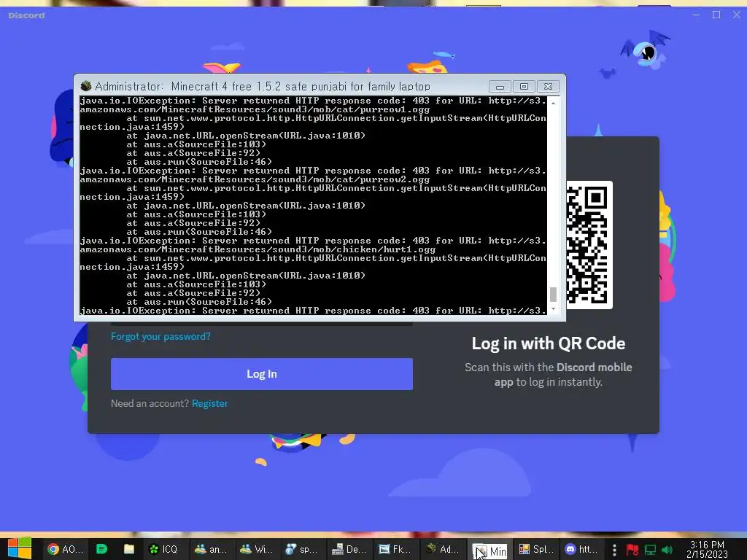Image resolution: width=747 pixels, height=560 pixels.
Task: Open the Register link in Discord
Action: tap(209, 403)
